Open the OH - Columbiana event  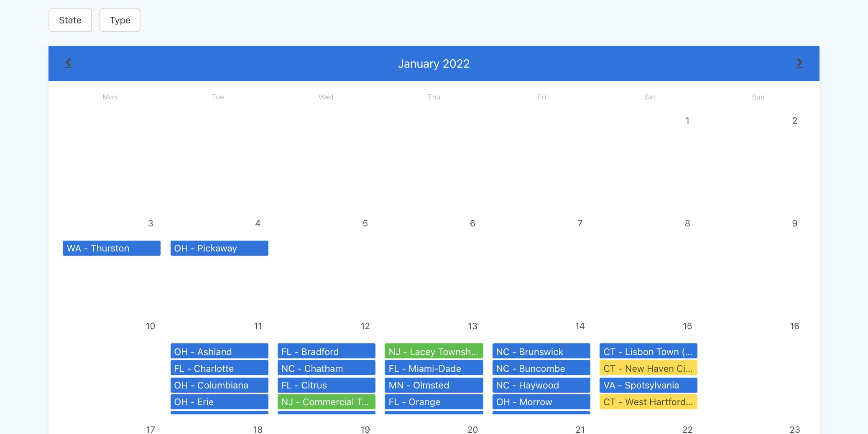(220, 385)
